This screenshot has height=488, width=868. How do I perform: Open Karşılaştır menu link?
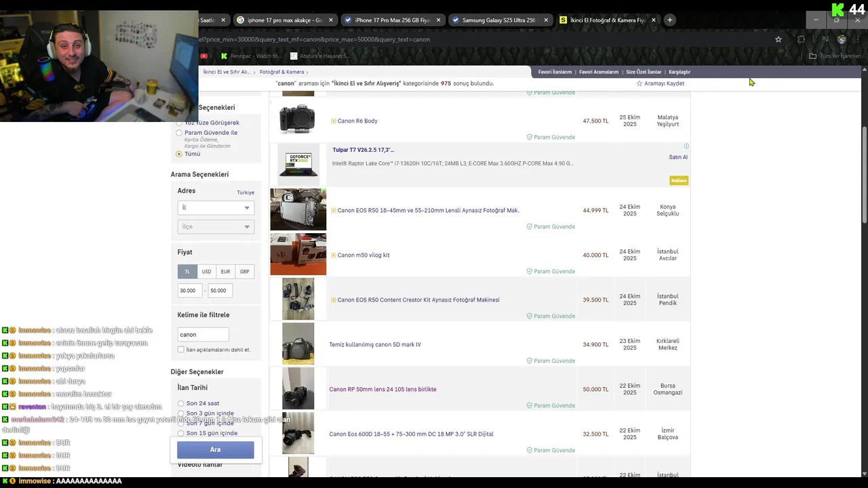pyautogui.click(x=679, y=72)
